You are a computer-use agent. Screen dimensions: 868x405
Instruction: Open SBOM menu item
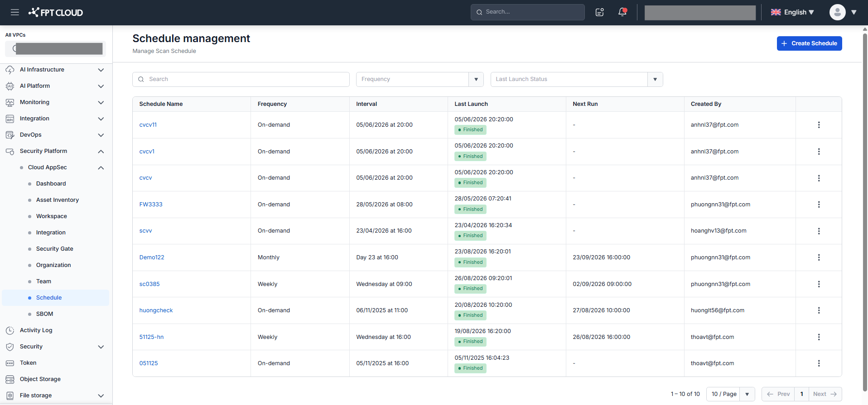44,314
